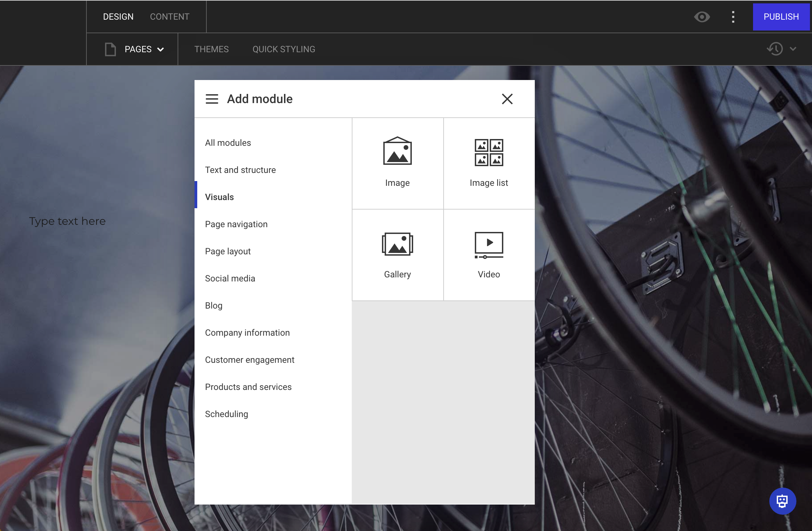Select the Customer engagement category
Image resolution: width=812 pixels, height=531 pixels.
click(249, 359)
